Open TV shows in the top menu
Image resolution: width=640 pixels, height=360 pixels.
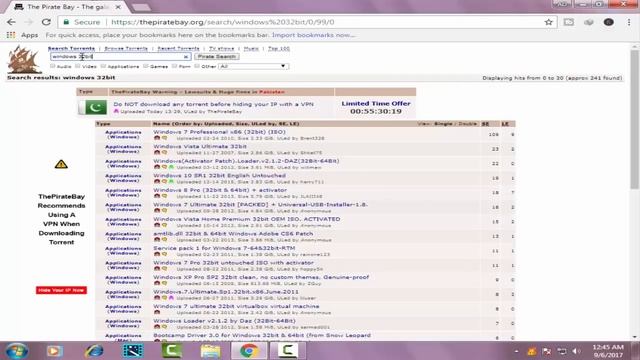[222, 48]
